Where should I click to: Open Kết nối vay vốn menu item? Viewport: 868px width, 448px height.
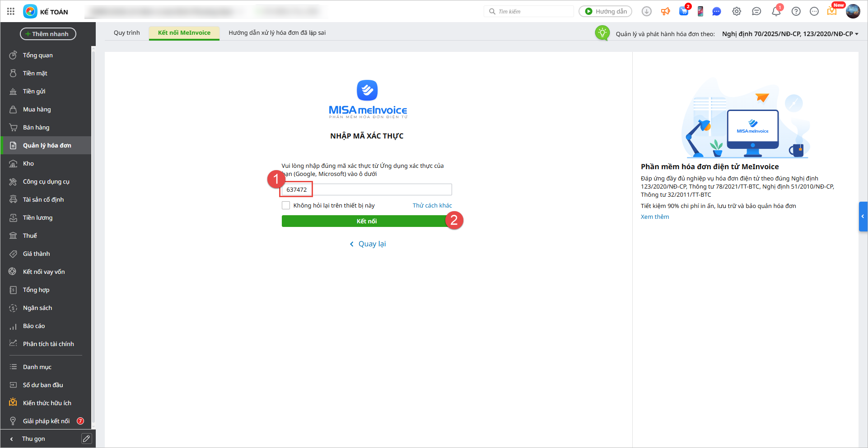pos(46,272)
